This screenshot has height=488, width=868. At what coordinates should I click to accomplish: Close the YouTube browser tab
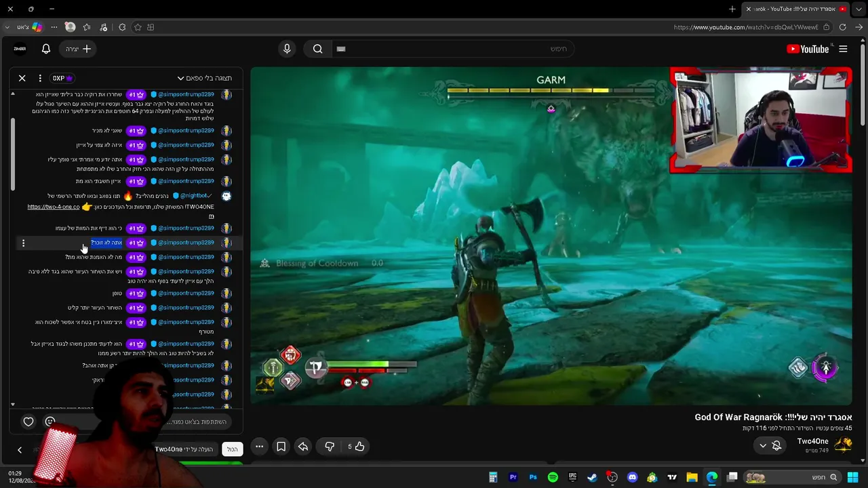[748, 9]
